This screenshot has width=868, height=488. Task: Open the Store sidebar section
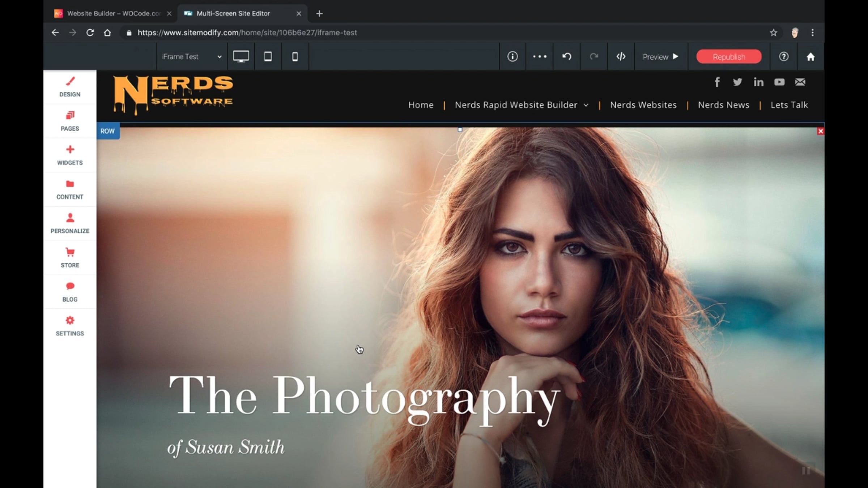(70, 258)
